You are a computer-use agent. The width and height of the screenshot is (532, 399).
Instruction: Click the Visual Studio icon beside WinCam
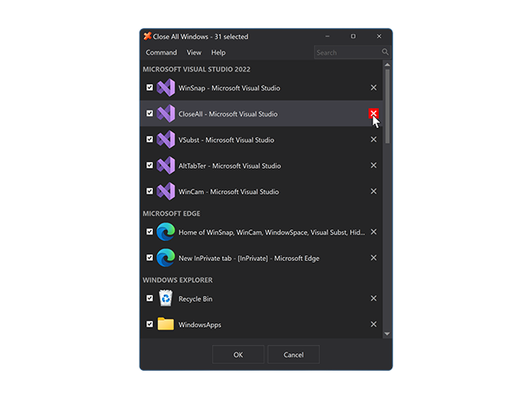[x=166, y=191]
